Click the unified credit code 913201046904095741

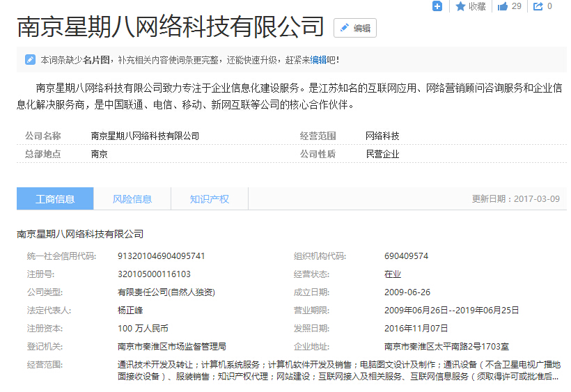(162, 256)
